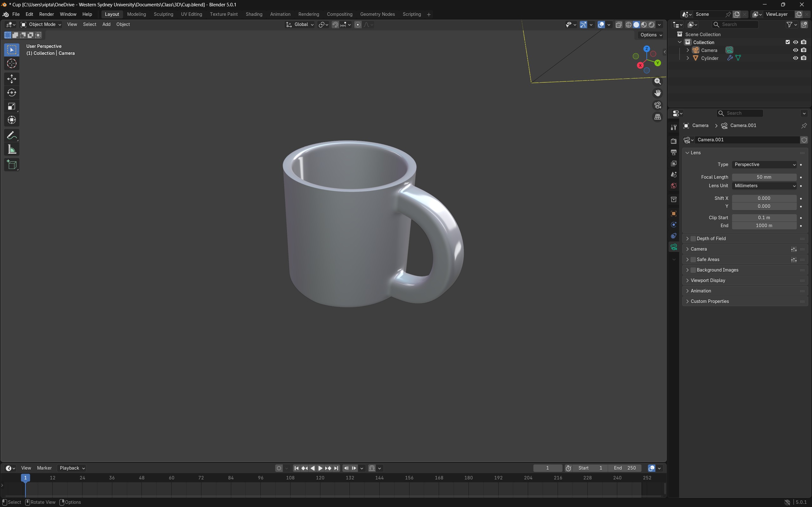Open Render properties tab icon
Viewport: 812px width, 507px height.
point(673,141)
